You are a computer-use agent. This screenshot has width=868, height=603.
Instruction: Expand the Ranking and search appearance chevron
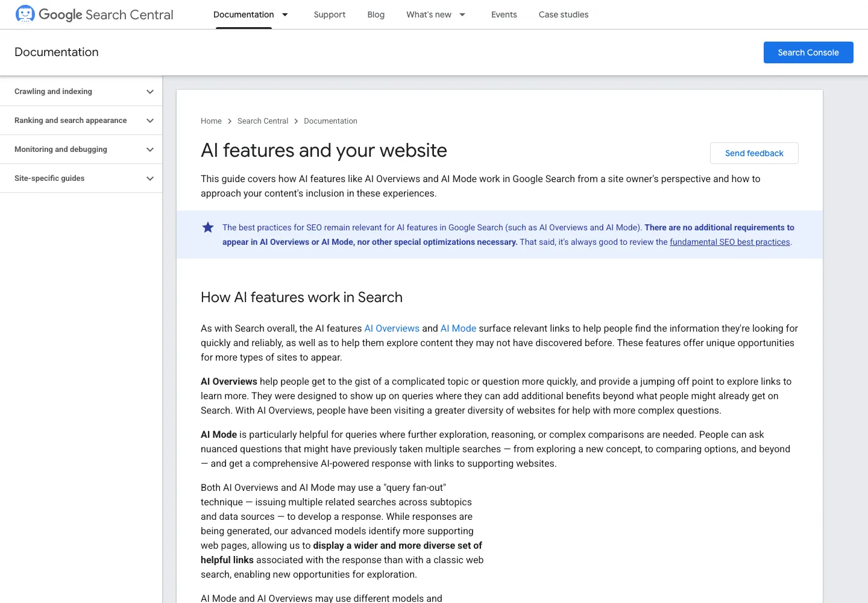[150, 121]
